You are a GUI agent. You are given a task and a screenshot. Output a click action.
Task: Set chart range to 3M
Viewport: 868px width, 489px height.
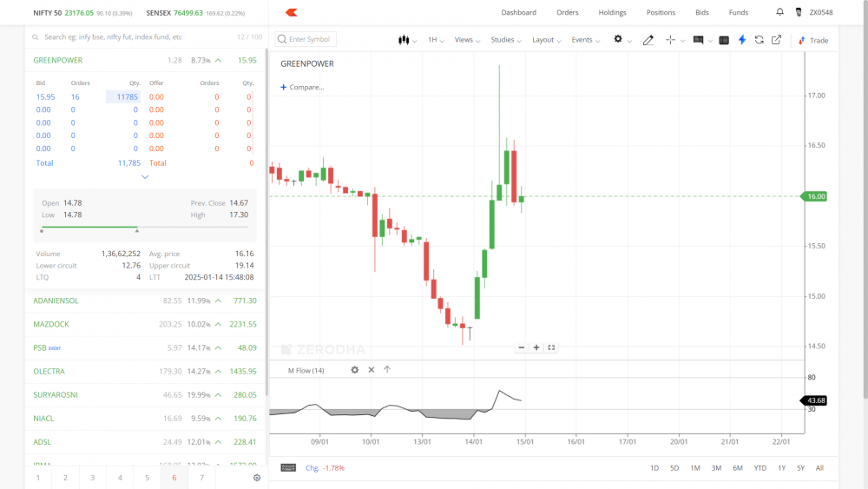point(716,468)
